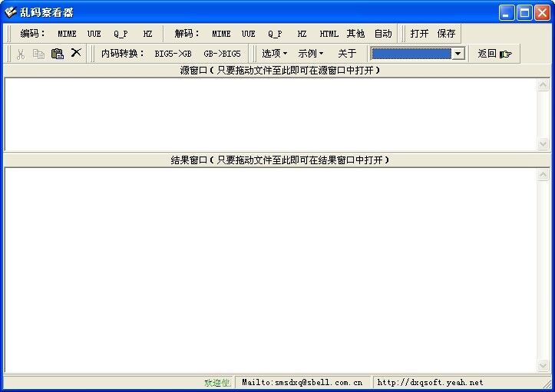The image size is (555, 392).
Task: Maximize the 乱码察看器 window
Action: pos(524,13)
